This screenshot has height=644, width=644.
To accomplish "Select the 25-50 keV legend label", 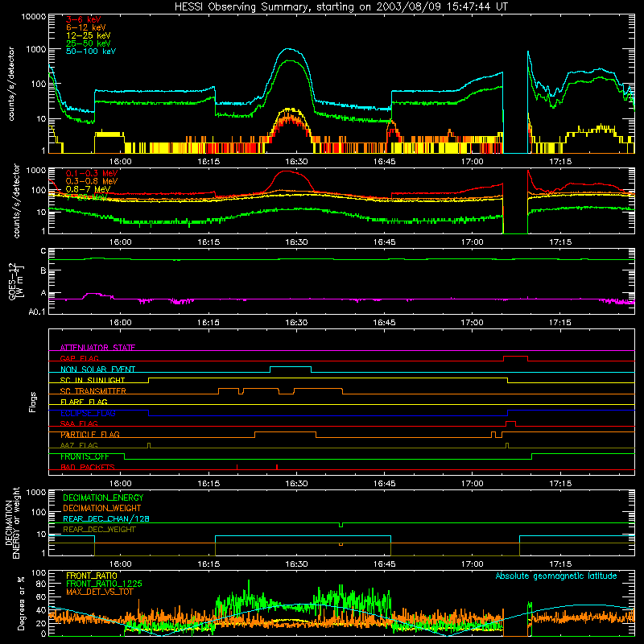I will (89, 43).
